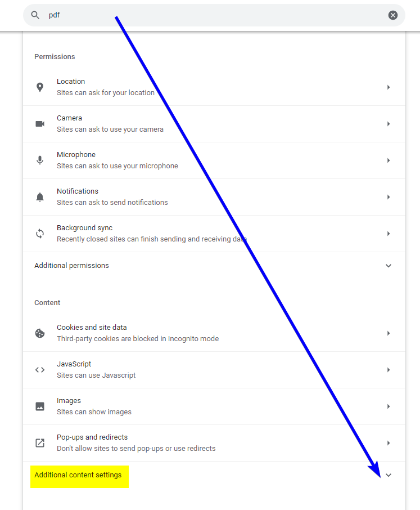Click the Background sync icon
420x510 pixels.
tap(39, 234)
